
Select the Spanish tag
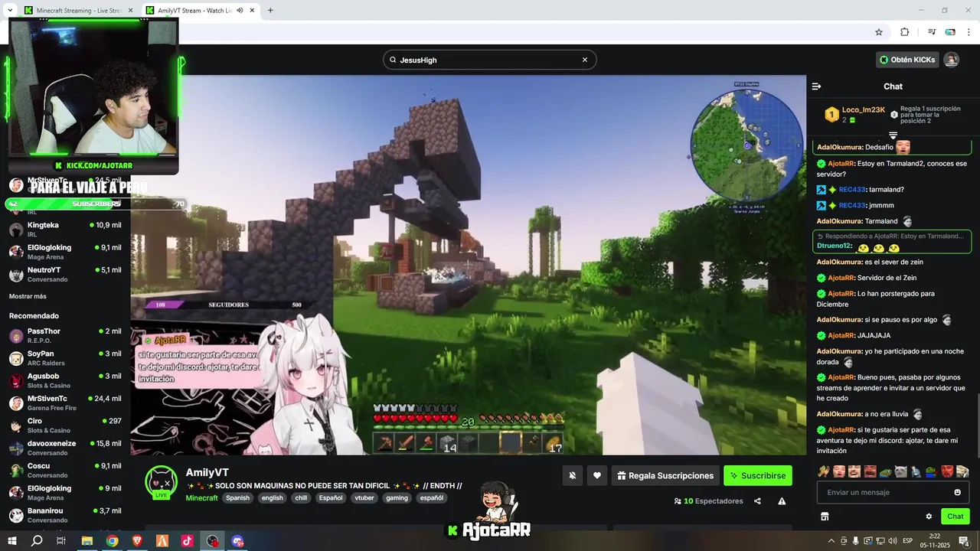(x=237, y=497)
